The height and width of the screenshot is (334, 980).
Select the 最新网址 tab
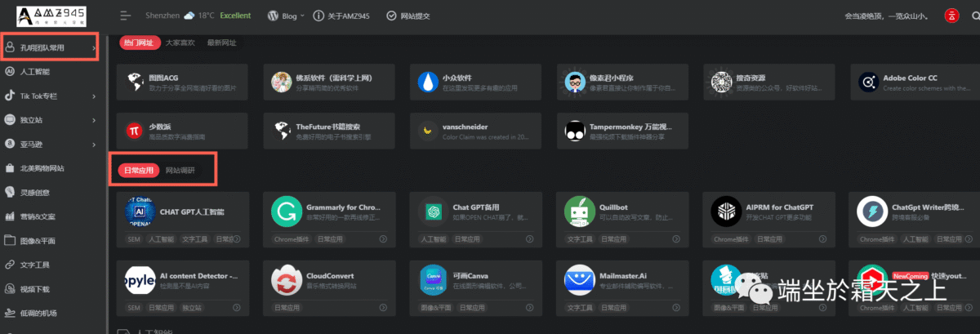(222, 42)
